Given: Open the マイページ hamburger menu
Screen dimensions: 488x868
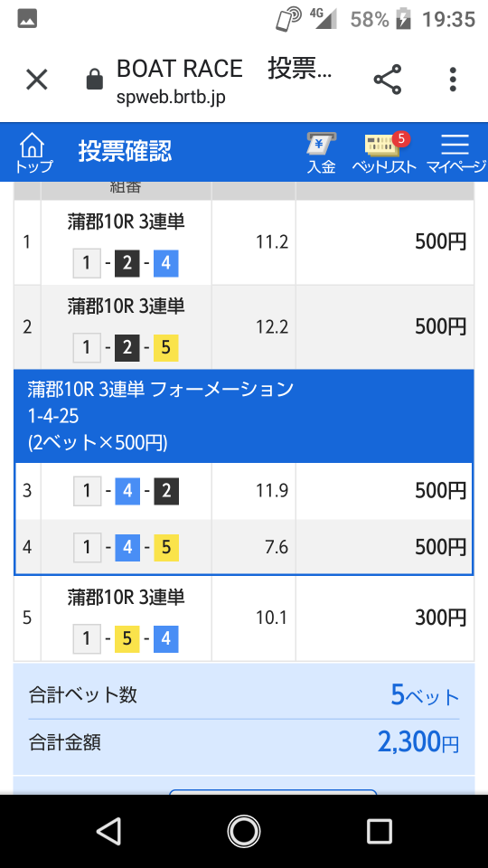Looking at the screenshot, I should tap(455, 153).
